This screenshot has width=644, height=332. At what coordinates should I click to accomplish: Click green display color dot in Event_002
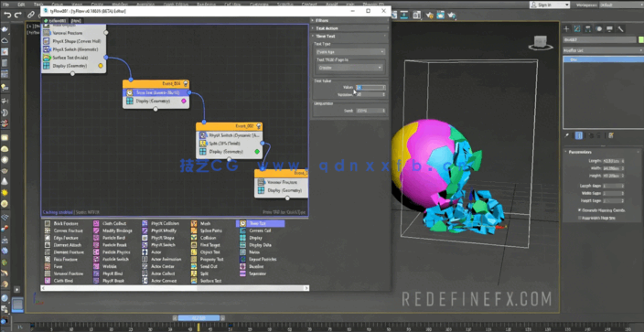pyautogui.click(x=257, y=152)
